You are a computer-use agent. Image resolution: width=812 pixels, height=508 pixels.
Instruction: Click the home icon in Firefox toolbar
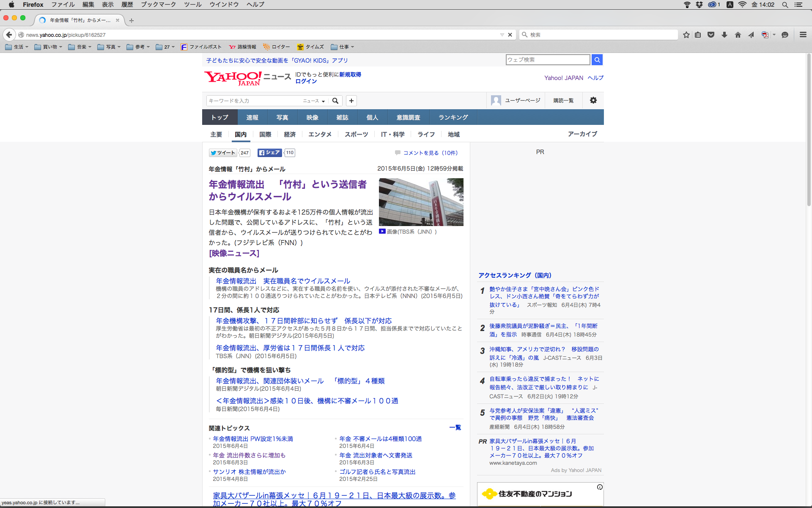point(738,35)
